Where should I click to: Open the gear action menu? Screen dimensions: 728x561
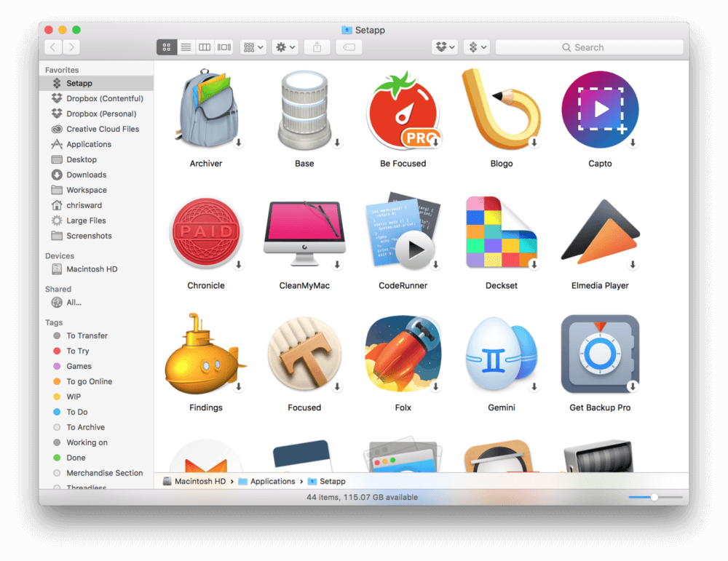285,47
